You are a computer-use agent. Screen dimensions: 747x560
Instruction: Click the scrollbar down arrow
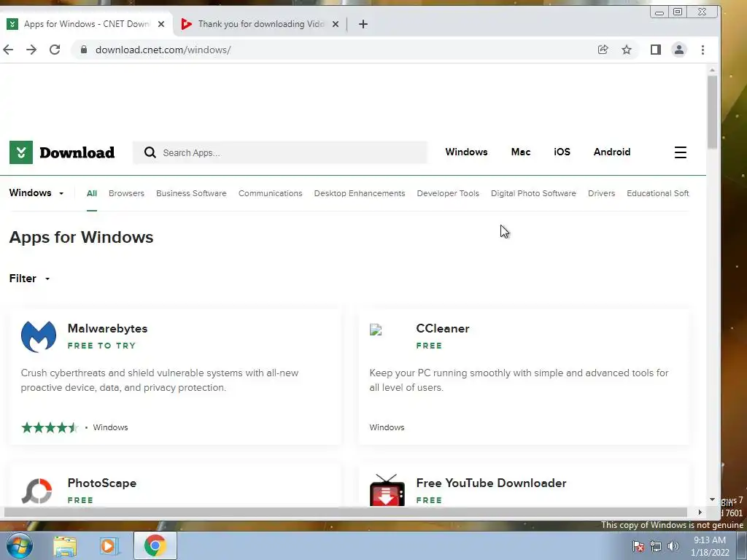pos(712,499)
